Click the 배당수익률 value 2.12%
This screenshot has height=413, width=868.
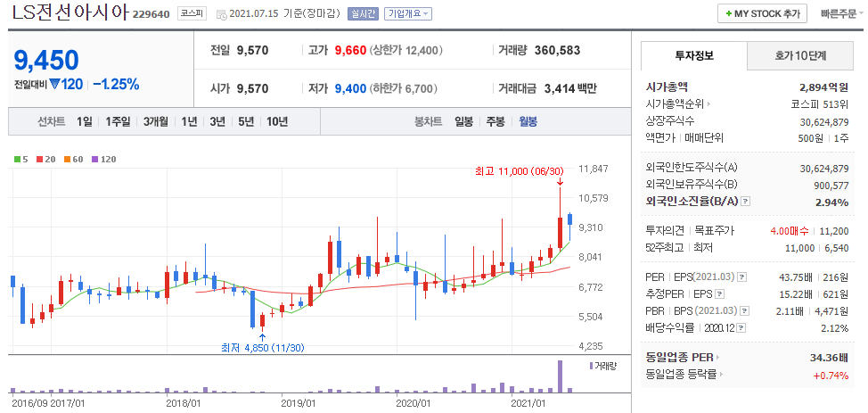tap(834, 328)
